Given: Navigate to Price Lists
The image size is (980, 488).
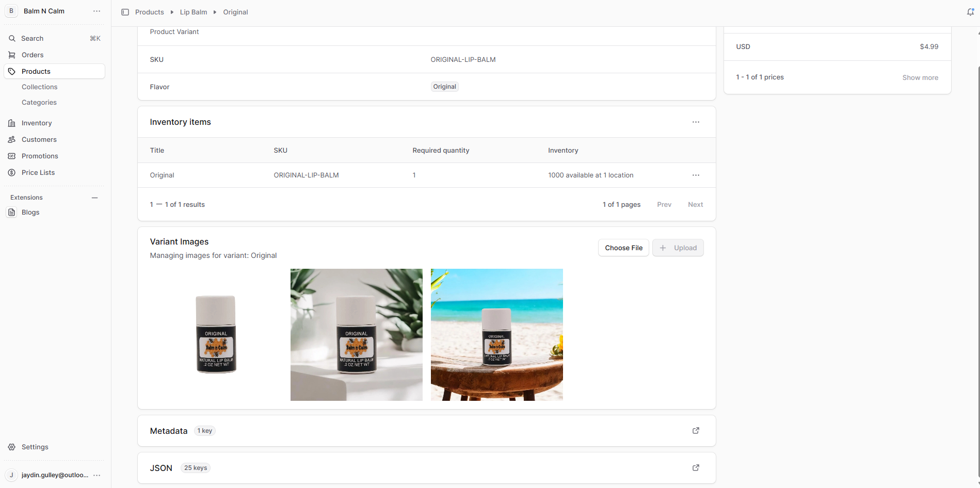Looking at the screenshot, I should tap(38, 173).
